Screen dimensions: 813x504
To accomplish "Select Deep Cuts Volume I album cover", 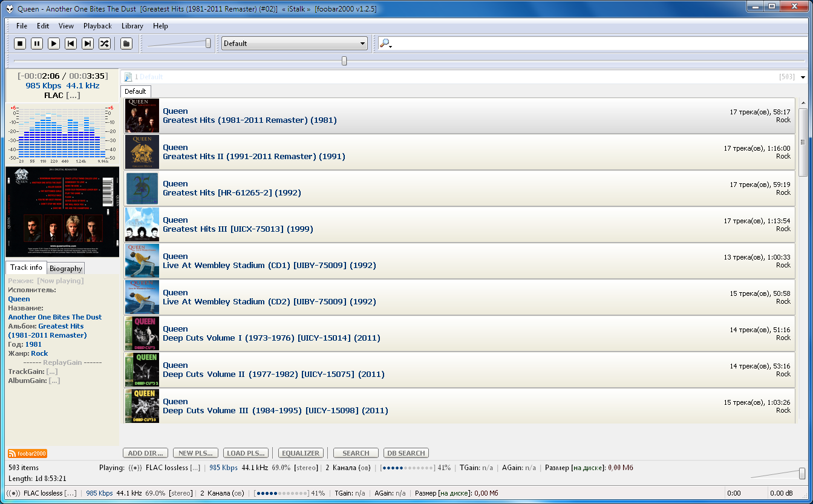I will [x=142, y=333].
